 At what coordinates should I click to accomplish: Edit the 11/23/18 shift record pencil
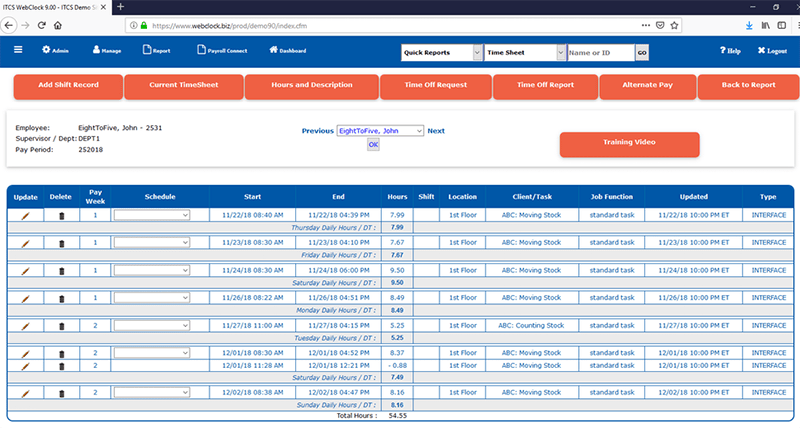25,243
